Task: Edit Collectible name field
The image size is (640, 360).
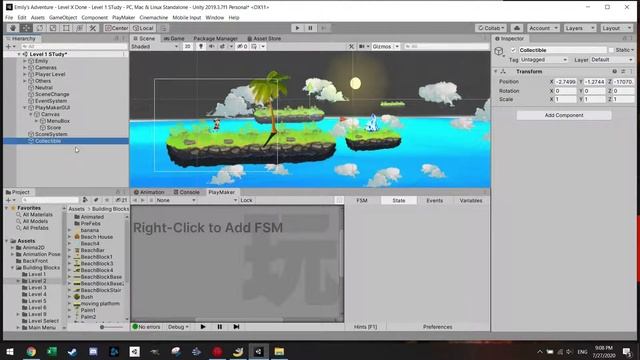Action: click(x=562, y=50)
